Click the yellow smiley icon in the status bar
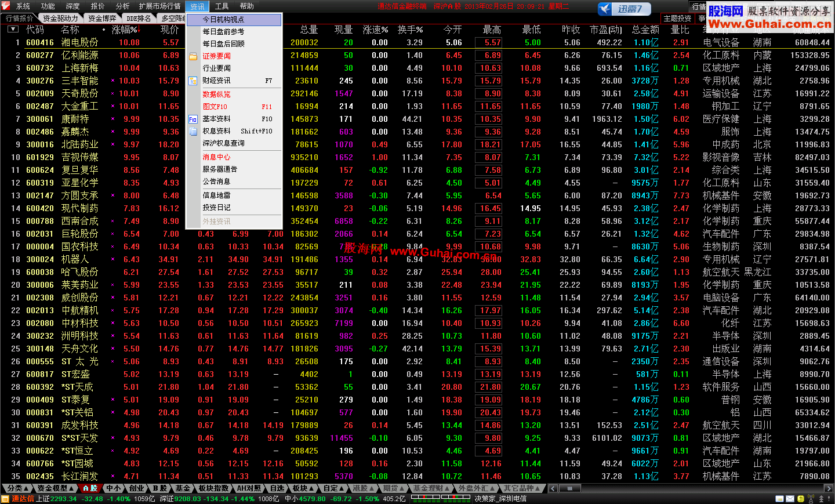835x504 pixels. coord(801,499)
